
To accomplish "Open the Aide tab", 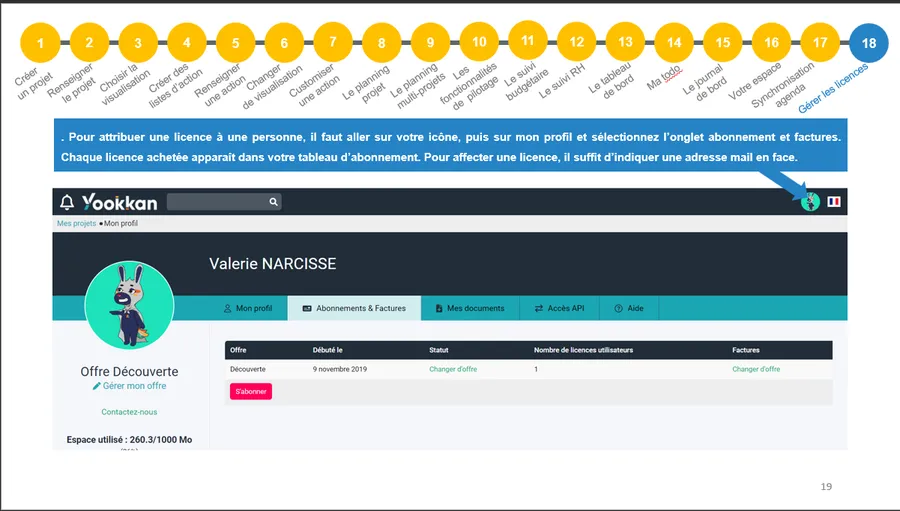I will pyautogui.click(x=629, y=308).
